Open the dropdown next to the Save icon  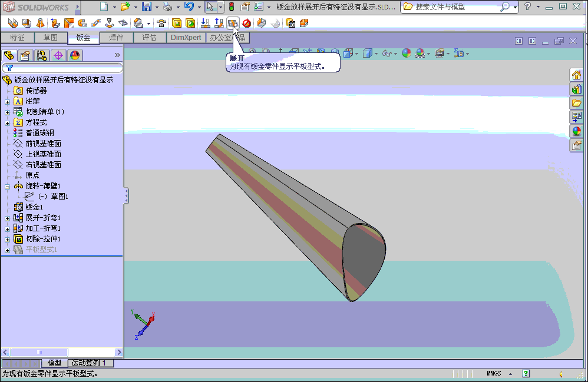tap(157, 6)
